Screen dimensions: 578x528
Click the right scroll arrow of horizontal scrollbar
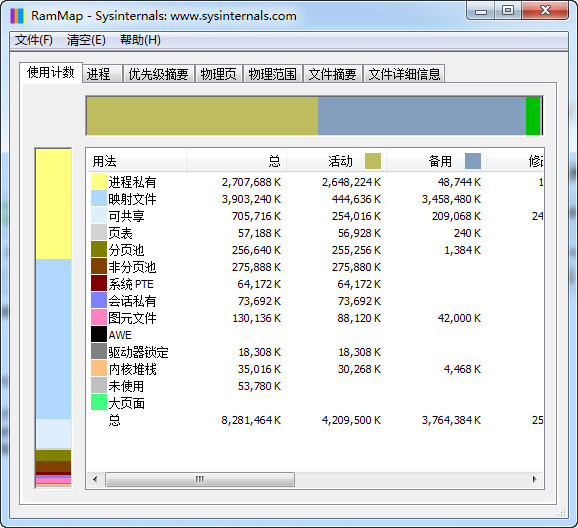(x=535, y=479)
